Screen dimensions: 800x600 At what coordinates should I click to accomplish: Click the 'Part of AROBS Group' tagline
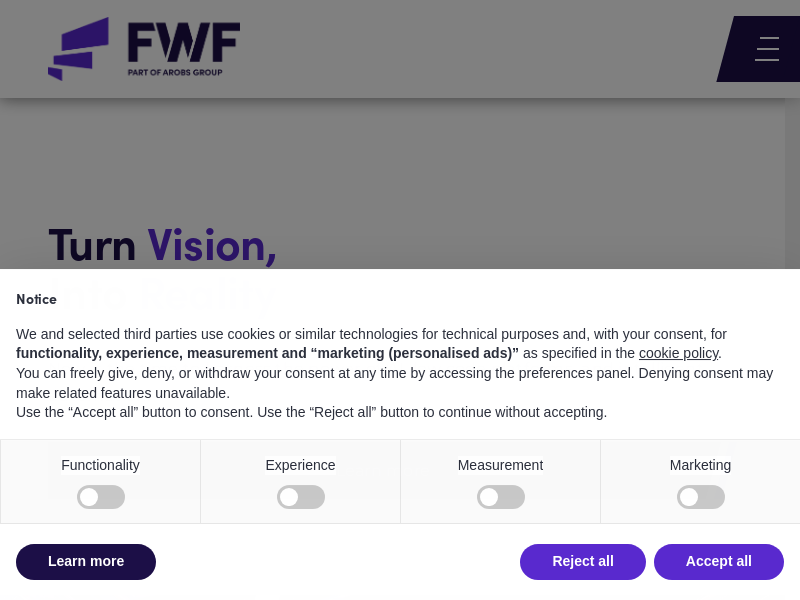175,72
